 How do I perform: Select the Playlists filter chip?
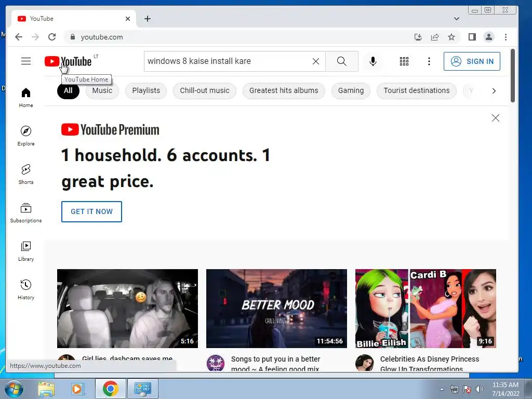point(146,90)
